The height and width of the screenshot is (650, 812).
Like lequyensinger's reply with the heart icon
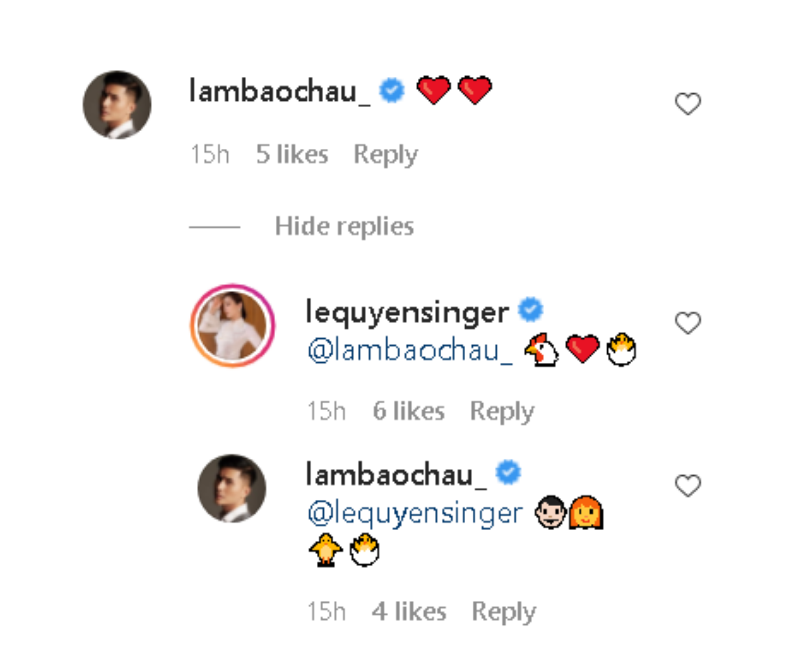coord(688,323)
